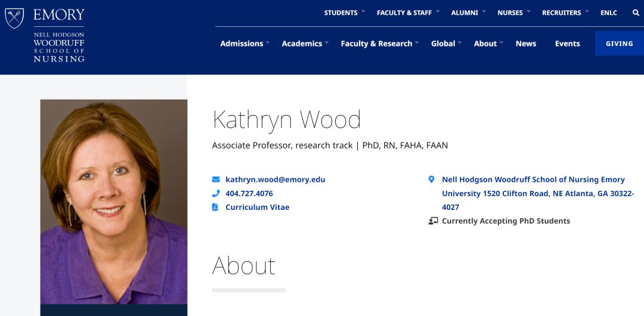Image resolution: width=644 pixels, height=316 pixels.
Task: Click the PhD students mentor icon
Action: [x=432, y=221]
